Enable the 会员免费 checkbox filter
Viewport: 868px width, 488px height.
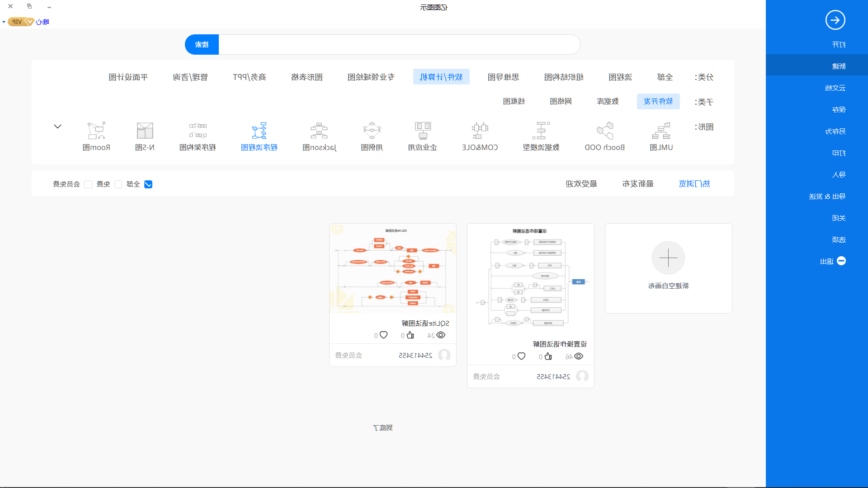pos(88,184)
